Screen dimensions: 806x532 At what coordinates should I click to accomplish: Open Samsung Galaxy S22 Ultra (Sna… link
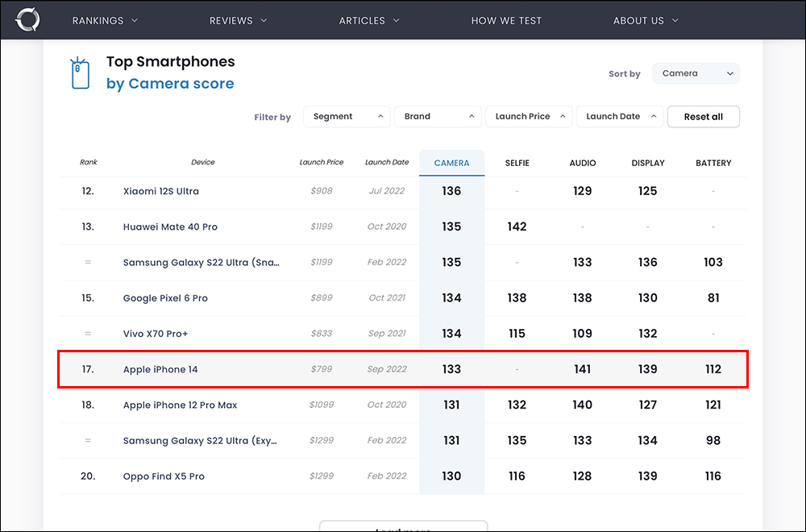pyautogui.click(x=201, y=262)
